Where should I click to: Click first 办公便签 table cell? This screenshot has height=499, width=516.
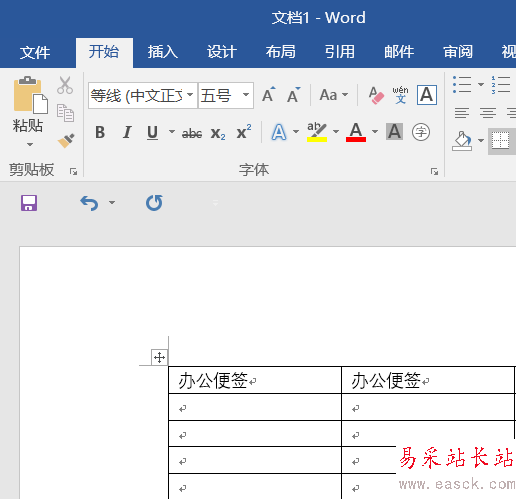[x=255, y=380]
